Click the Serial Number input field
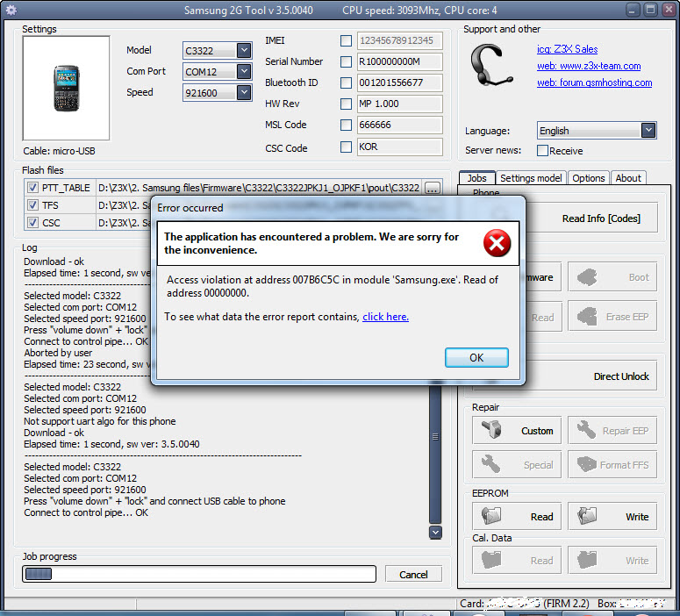The height and width of the screenshot is (616, 680). [x=399, y=61]
